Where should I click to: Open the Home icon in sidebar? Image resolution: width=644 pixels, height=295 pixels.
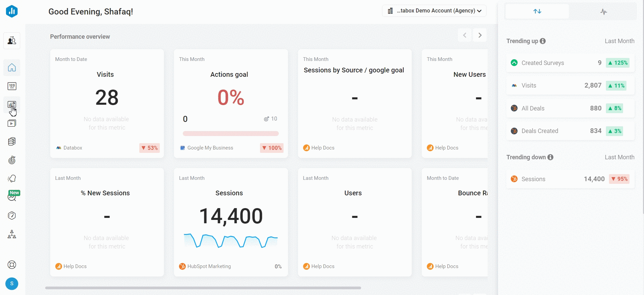[12, 68]
